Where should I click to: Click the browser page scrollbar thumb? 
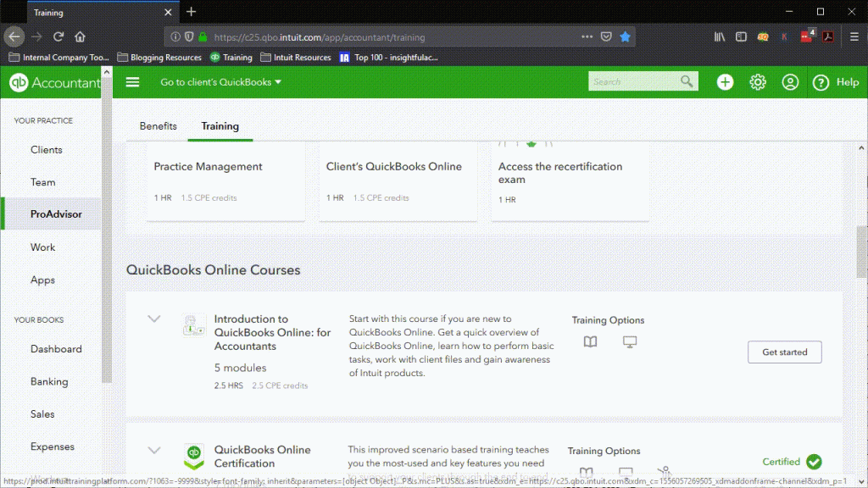pos(862,252)
